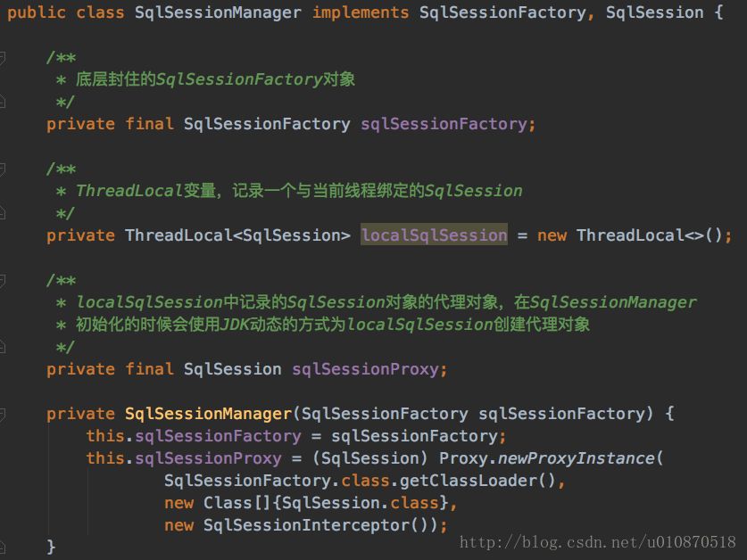Collapse the localSqlSession proxy comment fold marker

pos(2,281)
